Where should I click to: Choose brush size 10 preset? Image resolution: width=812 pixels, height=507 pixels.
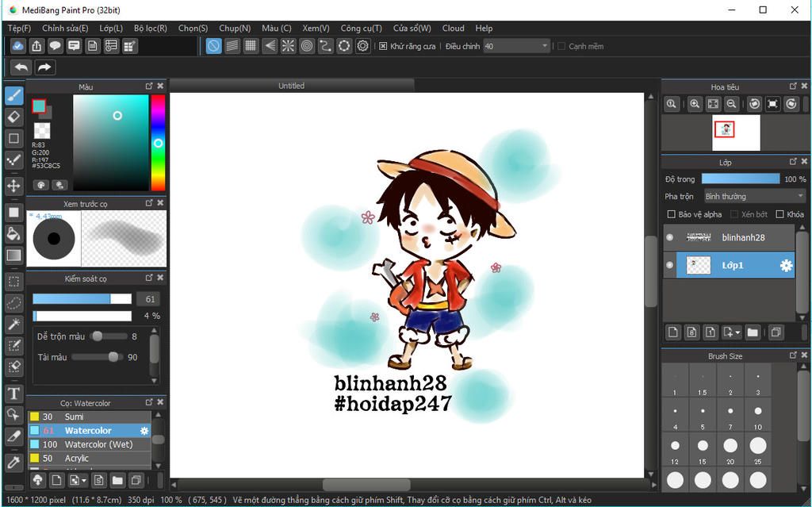(x=757, y=415)
